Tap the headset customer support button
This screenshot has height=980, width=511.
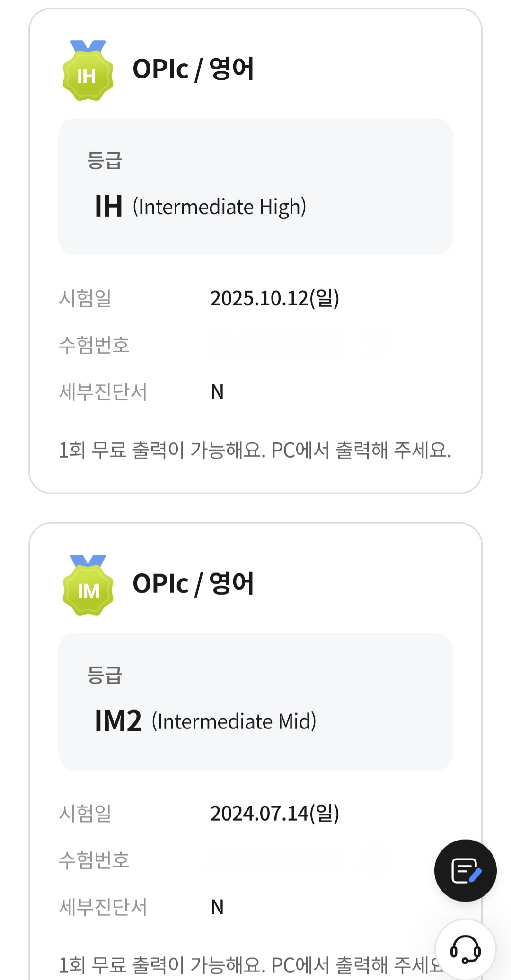[465, 949]
